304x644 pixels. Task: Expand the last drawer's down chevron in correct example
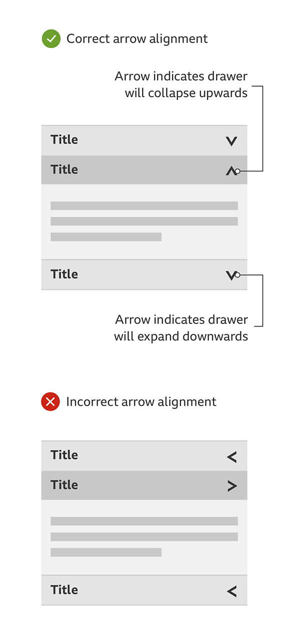(230, 275)
